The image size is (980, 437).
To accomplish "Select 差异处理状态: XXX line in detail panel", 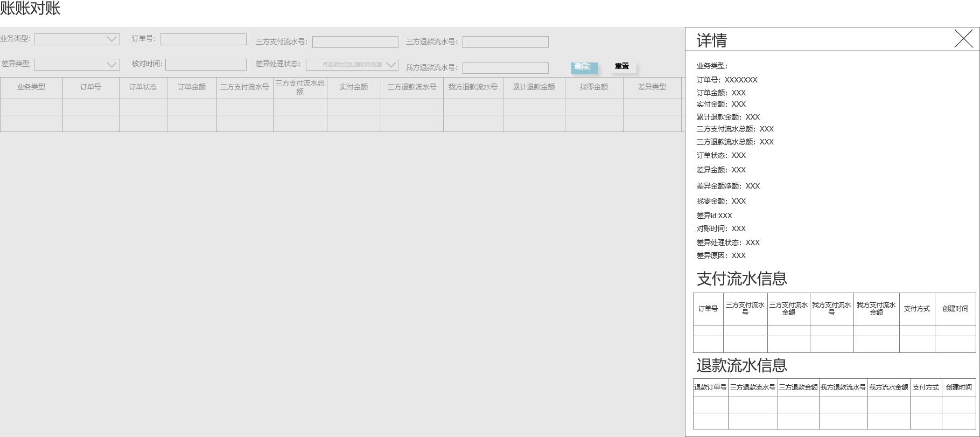I will pos(728,242).
